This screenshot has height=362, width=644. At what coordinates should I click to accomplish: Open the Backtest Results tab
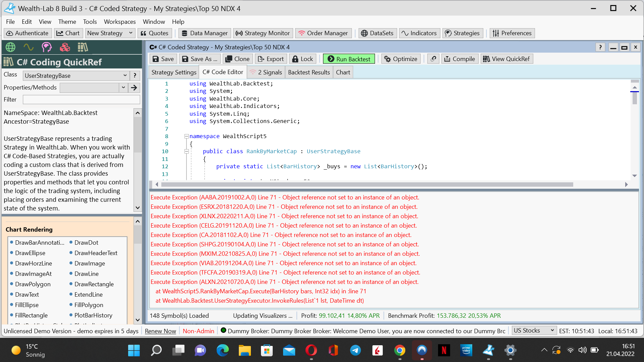click(x=309, y=72)
